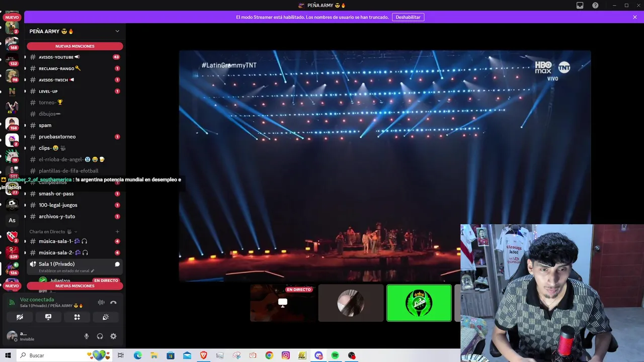The width and height of the screenshot is (644, 362).
Task: Expand thread arrow beside 100-legal-juegos
Action: tap(25, 205)
